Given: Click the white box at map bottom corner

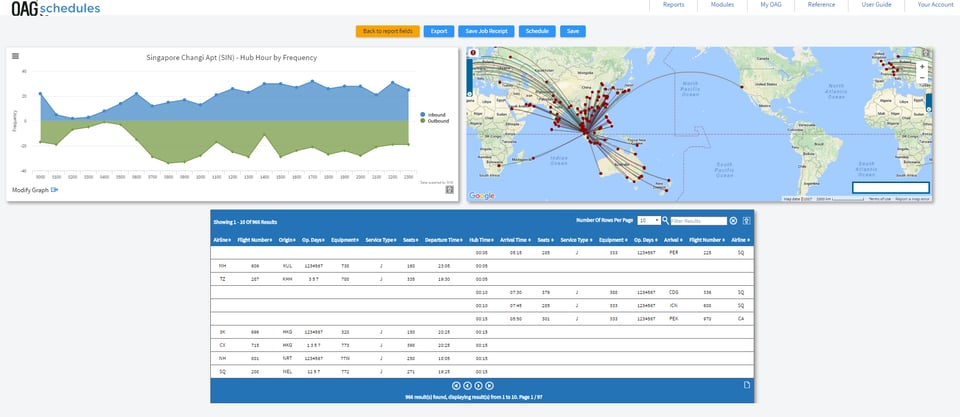Looking at the screenshot, I should (x=891, y=187).
